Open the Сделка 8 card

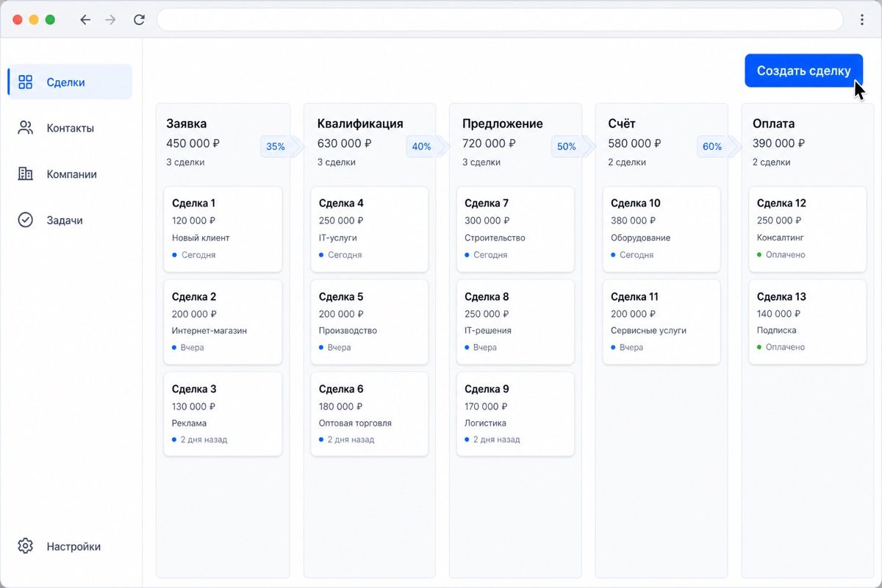[x=515, y=322]
